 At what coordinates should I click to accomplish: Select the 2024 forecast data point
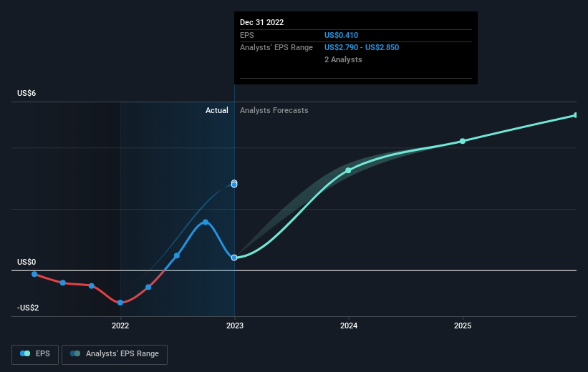click(x=348, y=170)
